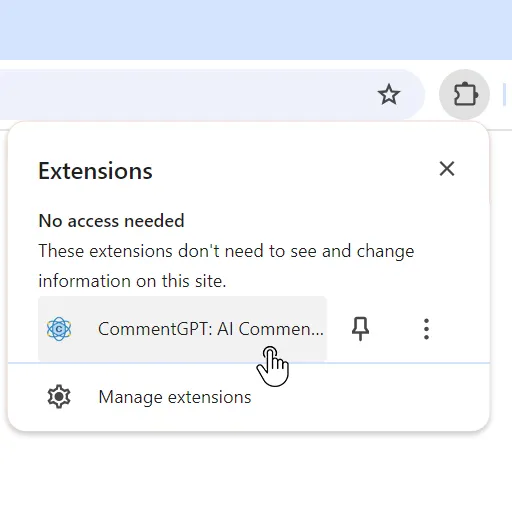Click the site access description text
Screen dimensions: 512x512
tap(226, 266)
